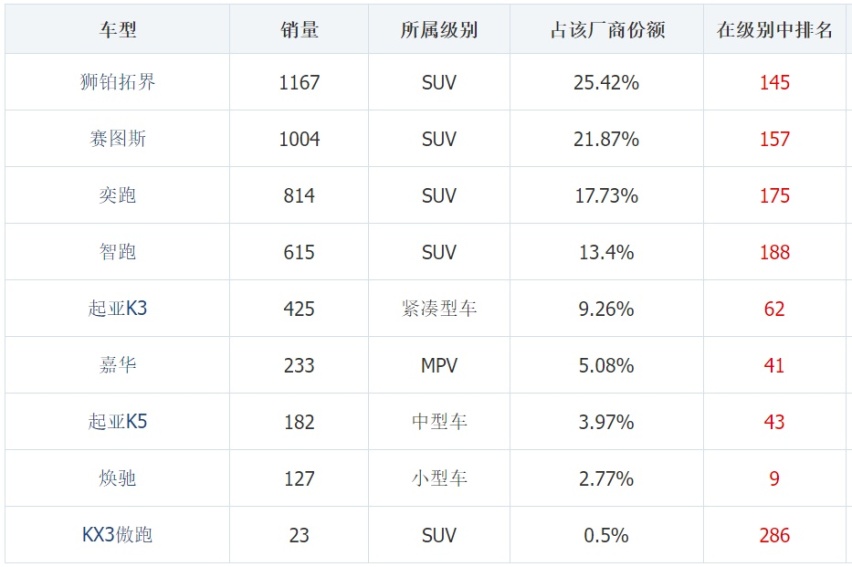Click the 中型车 category link
The width and height of the screenshot is (852, 567).
439,421
